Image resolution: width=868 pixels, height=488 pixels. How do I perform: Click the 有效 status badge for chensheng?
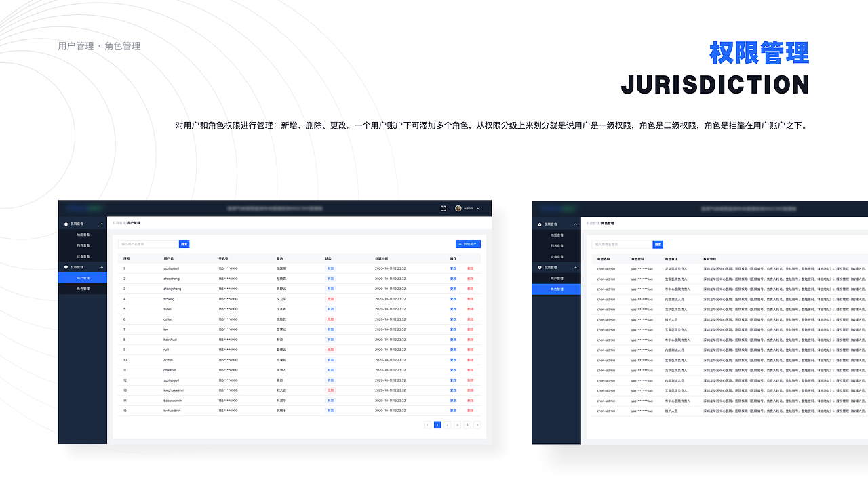tap(331, 279)
